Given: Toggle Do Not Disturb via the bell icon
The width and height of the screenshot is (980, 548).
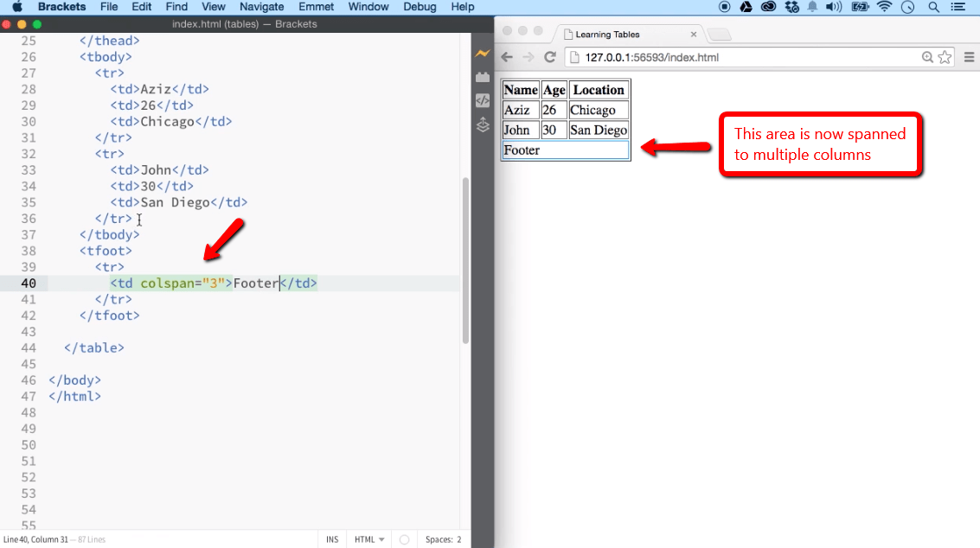Looking at the screenshot, I should coord(811,7).
